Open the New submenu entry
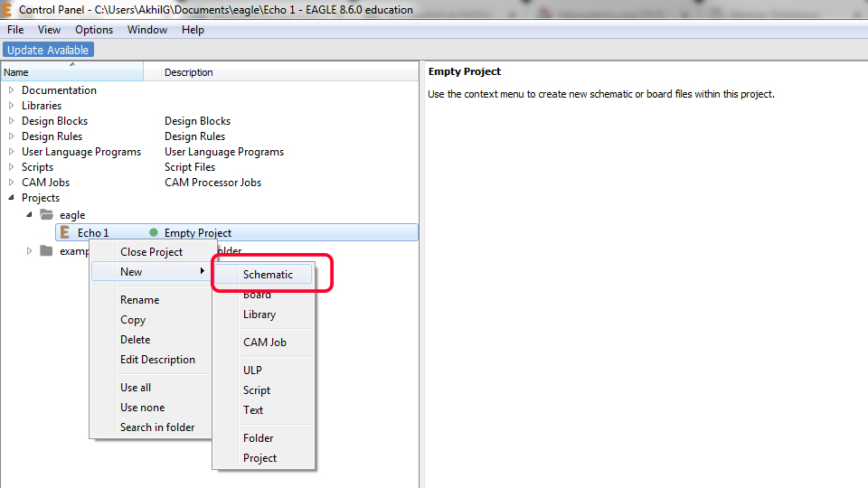868x488 pixels. pos(151,272)
